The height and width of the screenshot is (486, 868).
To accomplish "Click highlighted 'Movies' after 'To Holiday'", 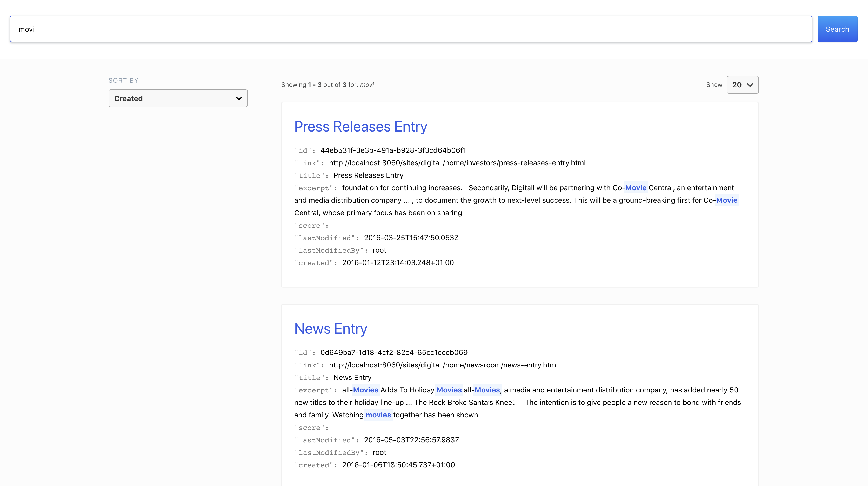I will pyautogui.click(x=449, y=390).
